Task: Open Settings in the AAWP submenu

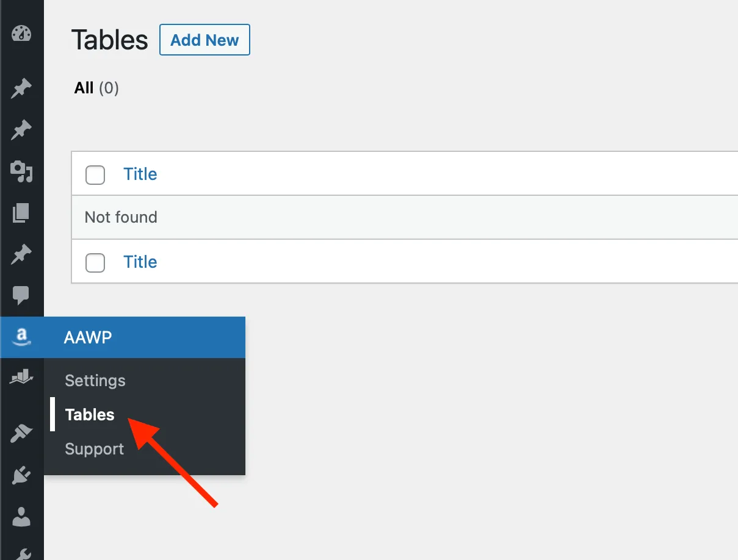Action: (95, 381)
